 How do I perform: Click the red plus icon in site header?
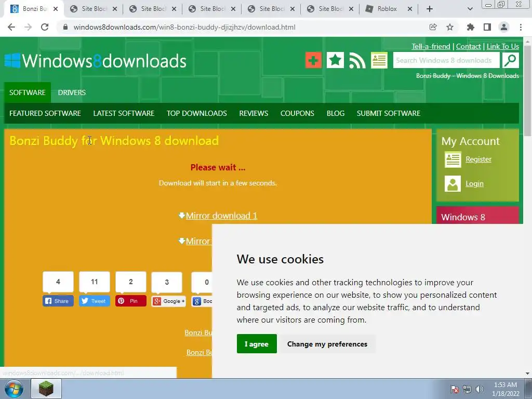coord(313,60)
